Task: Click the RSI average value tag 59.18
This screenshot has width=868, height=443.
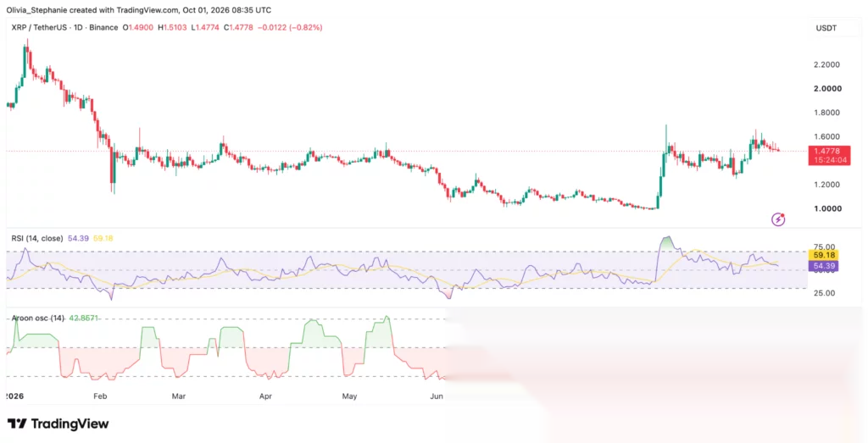Action: click(x=824, y=255)
